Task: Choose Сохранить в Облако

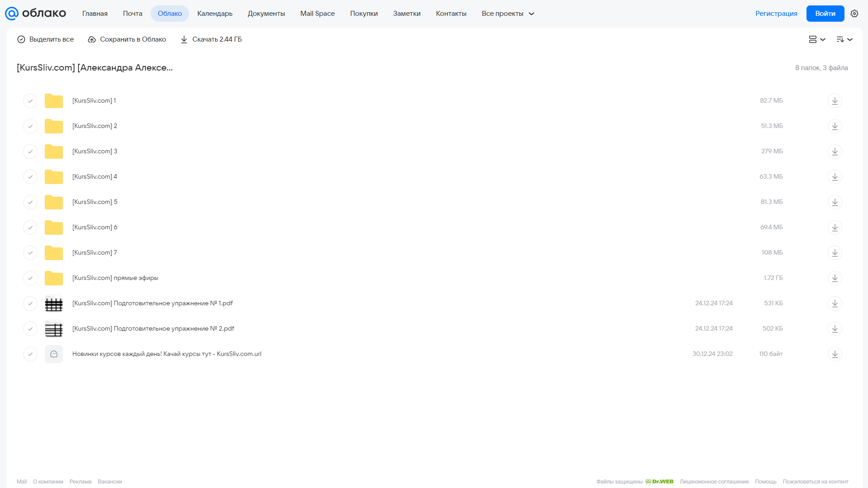Action: pos(127,39)
